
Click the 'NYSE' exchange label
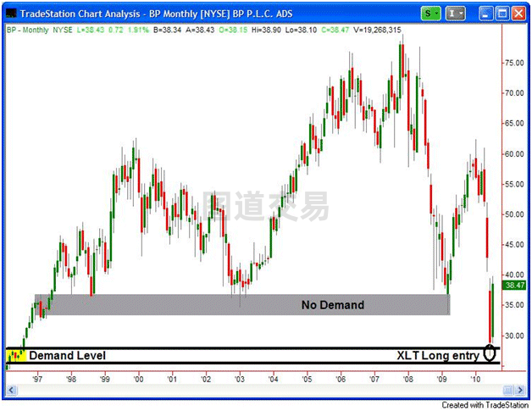tap(63, 30)
